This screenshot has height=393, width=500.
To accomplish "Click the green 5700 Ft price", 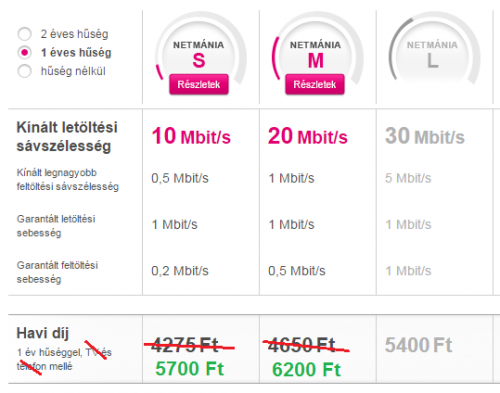I will point(190,369).
